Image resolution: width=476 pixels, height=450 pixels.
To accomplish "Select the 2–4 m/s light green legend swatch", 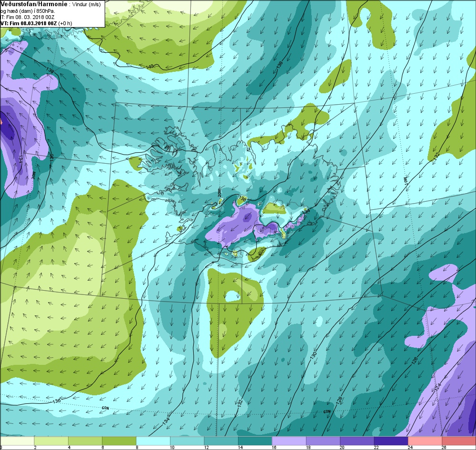I will [x=51, y=440].
